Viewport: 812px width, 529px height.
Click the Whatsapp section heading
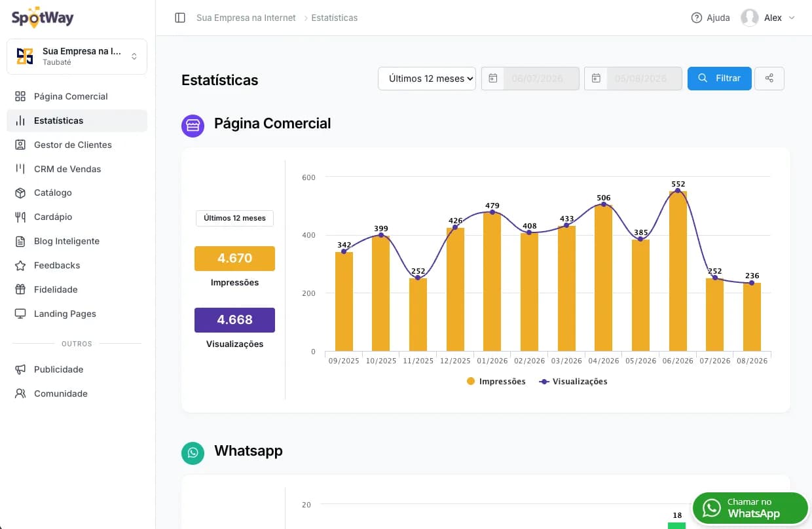[x=248, y=451]
